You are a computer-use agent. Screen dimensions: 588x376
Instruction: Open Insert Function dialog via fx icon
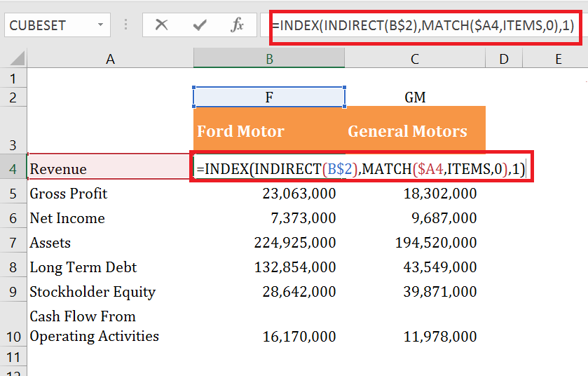point(237,25)
